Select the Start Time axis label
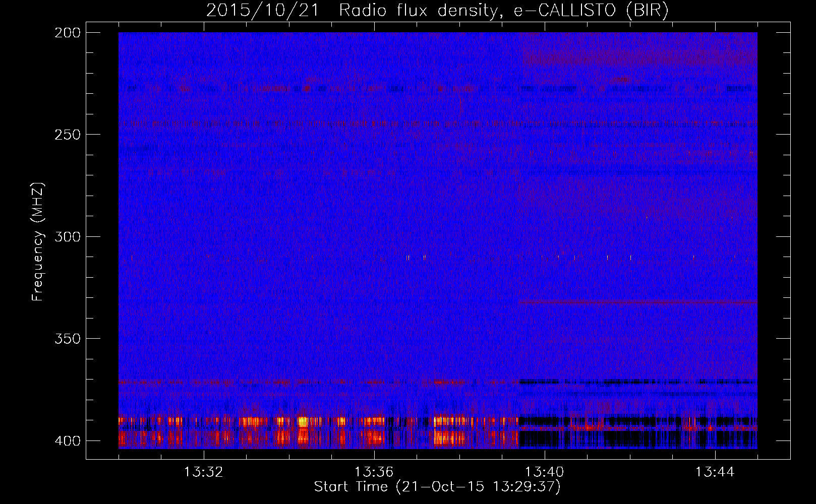 click(437, 487)
